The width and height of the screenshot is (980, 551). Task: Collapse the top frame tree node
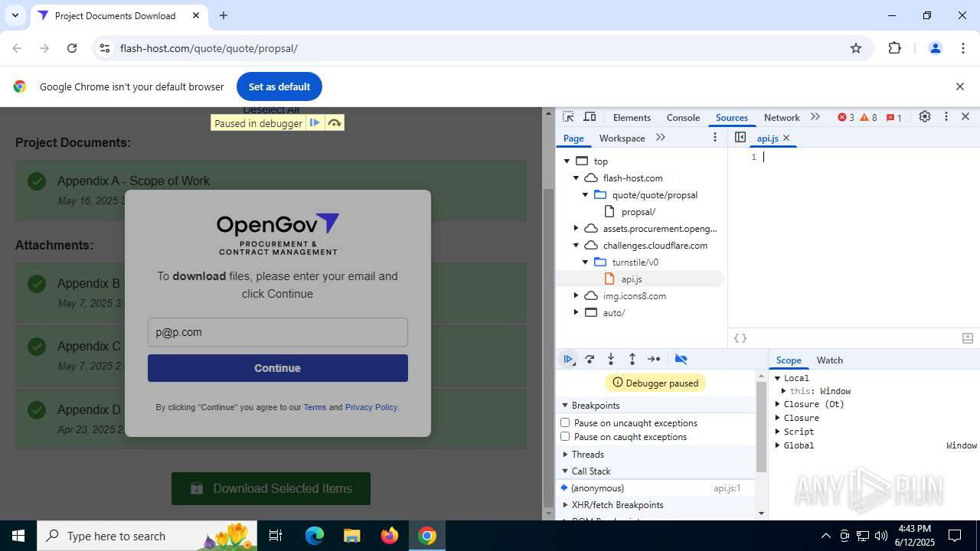[567, 161]
